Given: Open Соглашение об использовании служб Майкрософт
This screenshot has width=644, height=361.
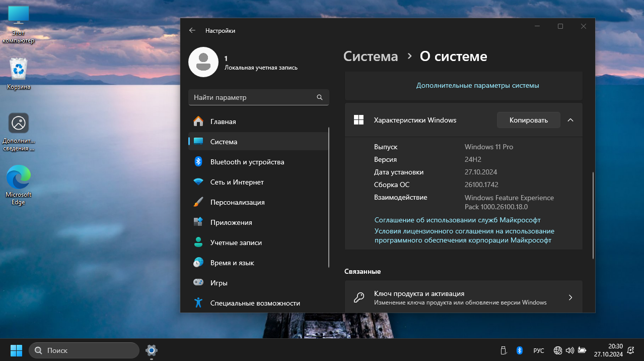Looking at the screenshot, I should point(457,220).
